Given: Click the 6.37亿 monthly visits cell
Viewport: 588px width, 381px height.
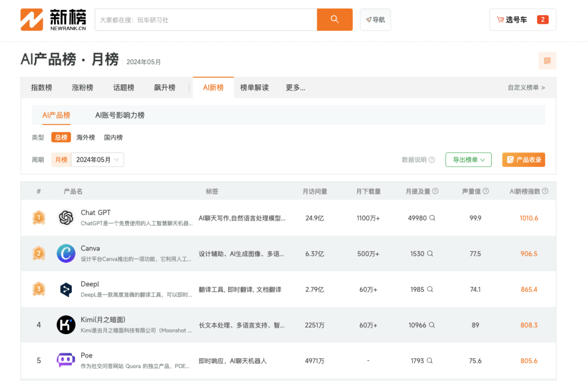Looking at the screenshot, I should click(315, 254).
